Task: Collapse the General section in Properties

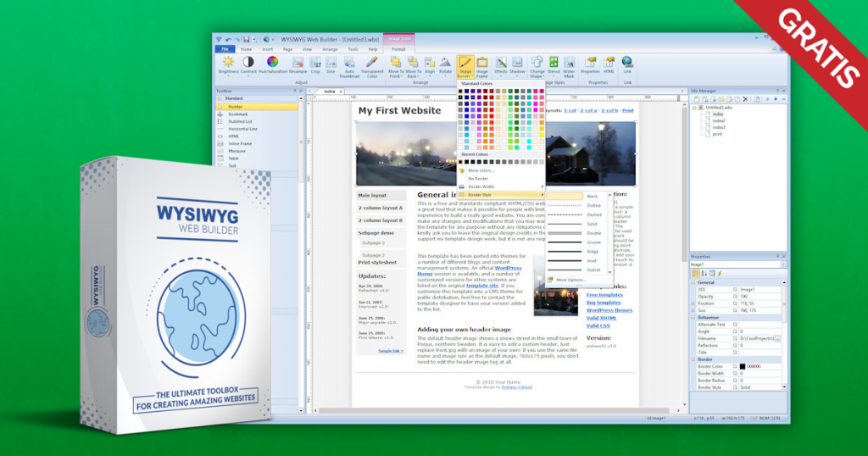Action: pos(693,281)
